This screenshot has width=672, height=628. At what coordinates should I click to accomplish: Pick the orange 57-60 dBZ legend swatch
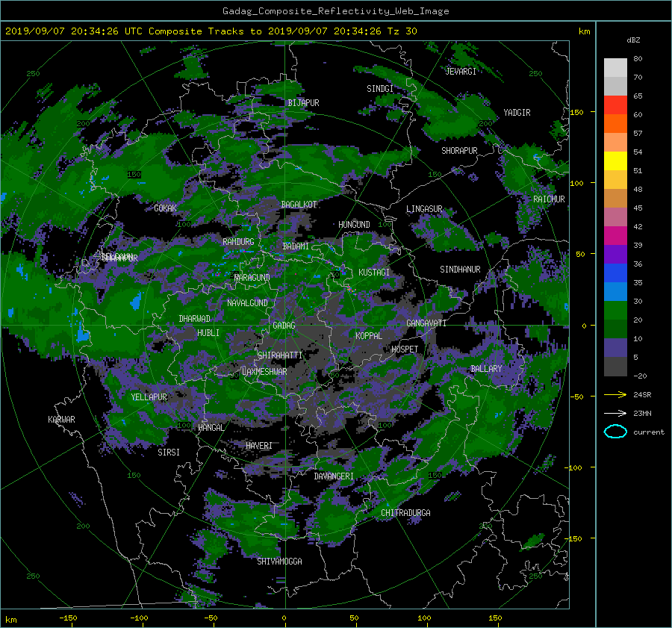pyautogui.click(x=615, y=123)
